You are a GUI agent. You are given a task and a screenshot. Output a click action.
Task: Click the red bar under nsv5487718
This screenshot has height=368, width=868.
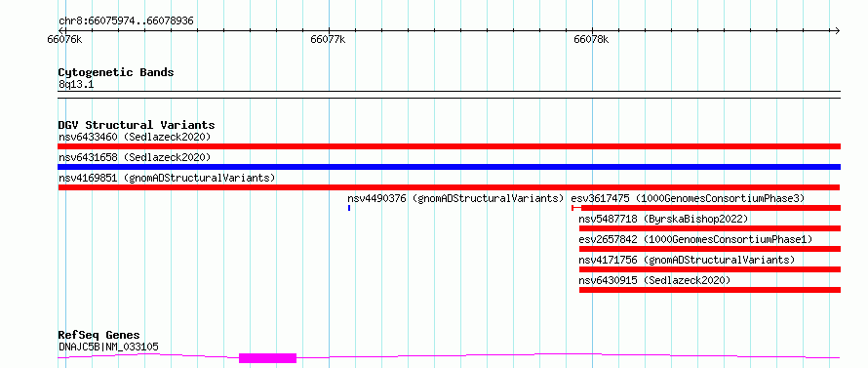click(x=710, y=228)
